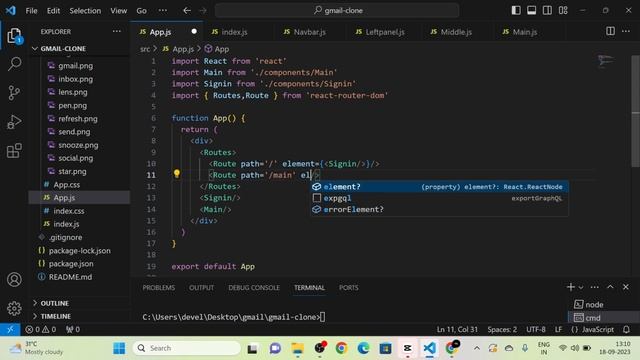
Task: Switch to the Middle.js editor tab
Action: 456,32
